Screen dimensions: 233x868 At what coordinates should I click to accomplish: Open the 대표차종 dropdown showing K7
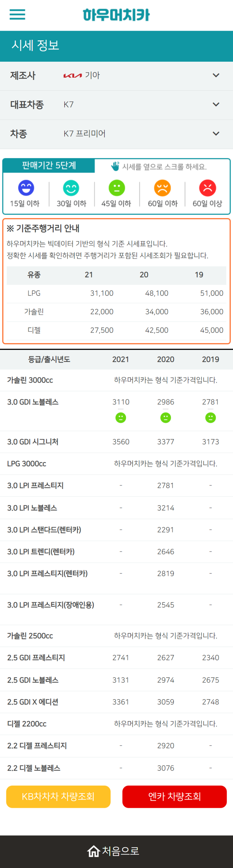tap(116, 104)
